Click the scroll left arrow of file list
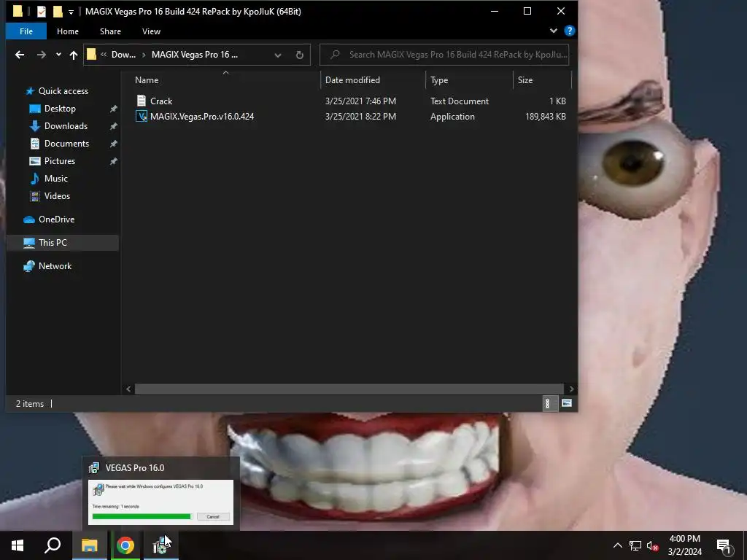 coord(128,389)
